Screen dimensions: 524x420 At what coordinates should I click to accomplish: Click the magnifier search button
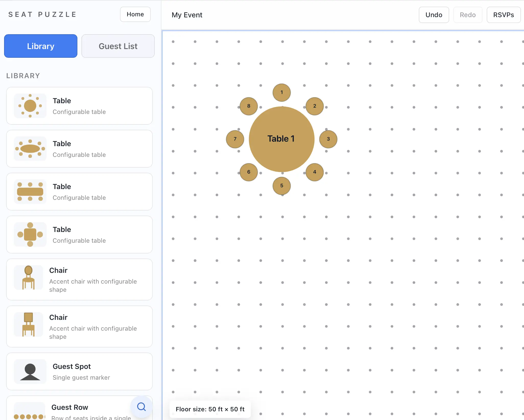pyautogui.click(x=141, y=406)
